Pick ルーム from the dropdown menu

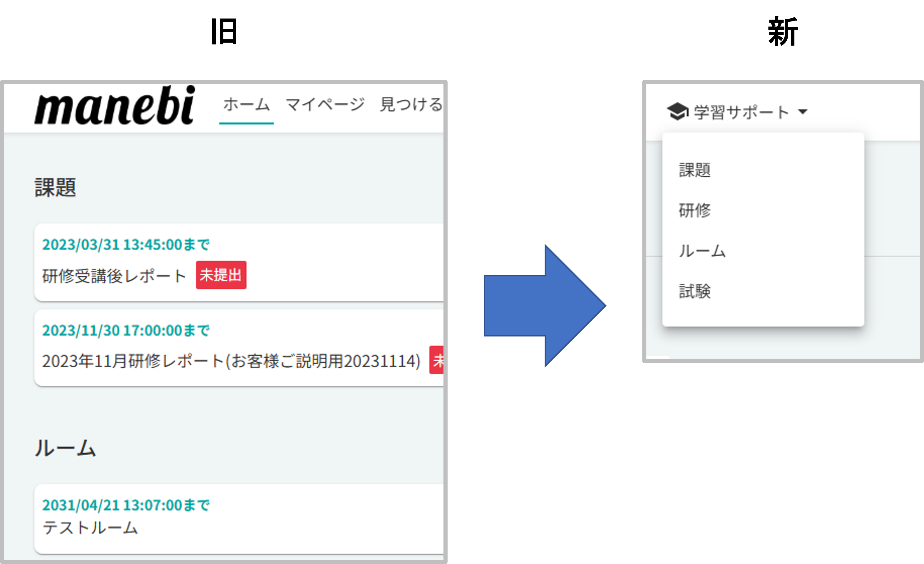click(702, 250)
